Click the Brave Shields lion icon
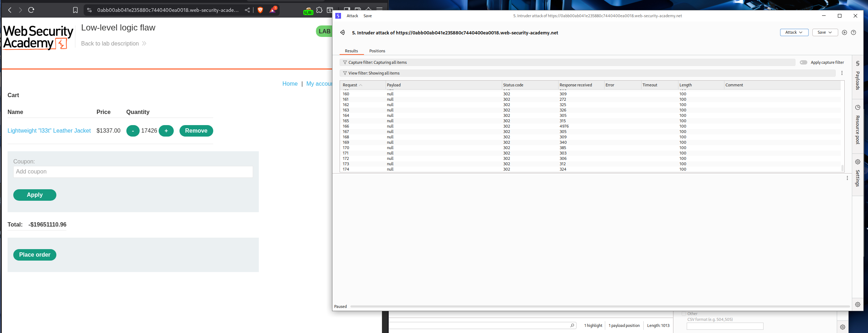This screenshot has height=333, width=868. pyautogui.click(x=260, y=10)
